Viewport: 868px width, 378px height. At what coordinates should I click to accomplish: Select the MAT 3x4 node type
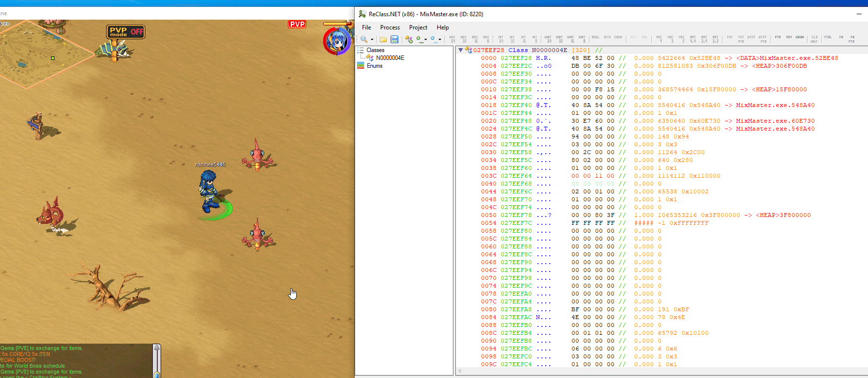704,39
